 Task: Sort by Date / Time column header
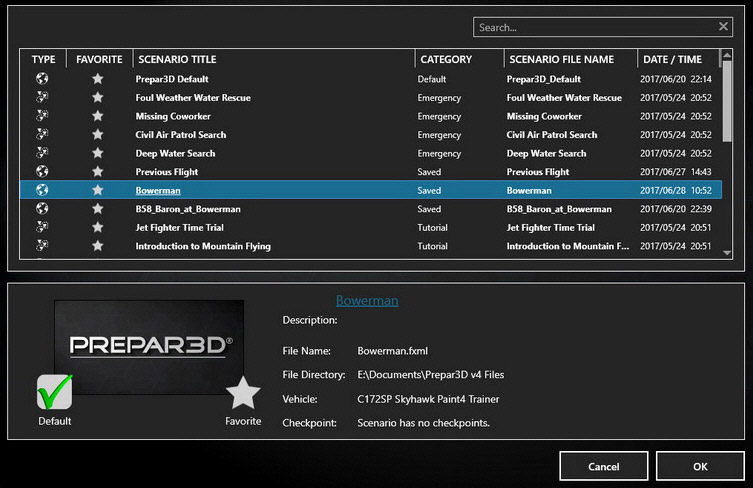[x=672, y=60]
